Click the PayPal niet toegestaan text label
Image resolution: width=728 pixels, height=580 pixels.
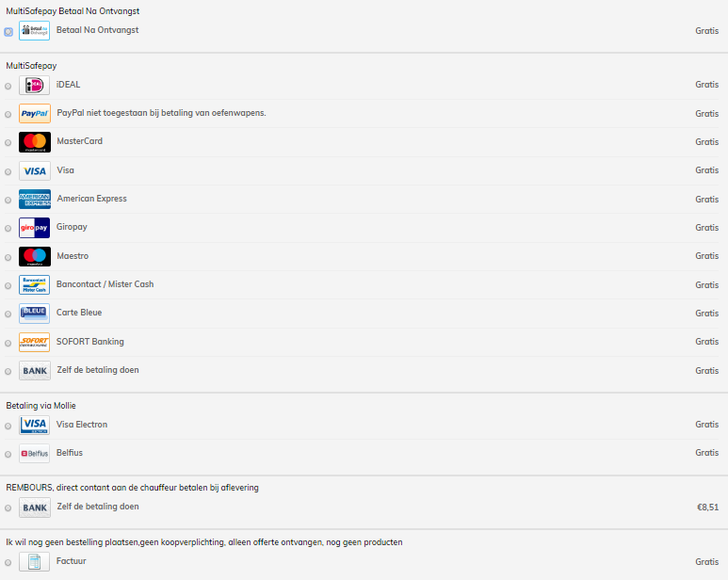[x=161, y=113]
